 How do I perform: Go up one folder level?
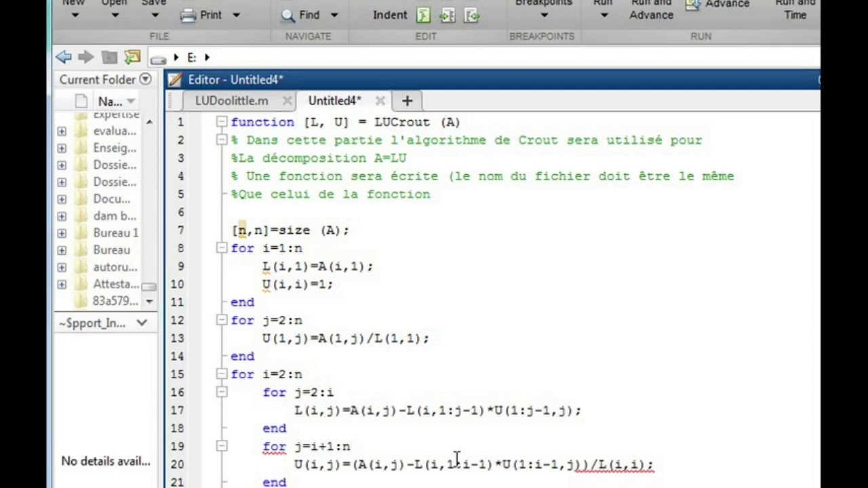tap(108, 58)
